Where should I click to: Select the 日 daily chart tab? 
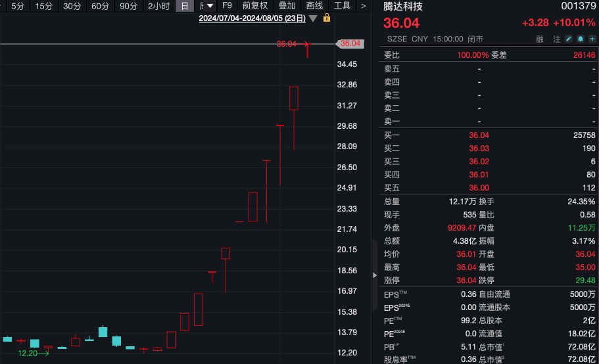[185, 6]
